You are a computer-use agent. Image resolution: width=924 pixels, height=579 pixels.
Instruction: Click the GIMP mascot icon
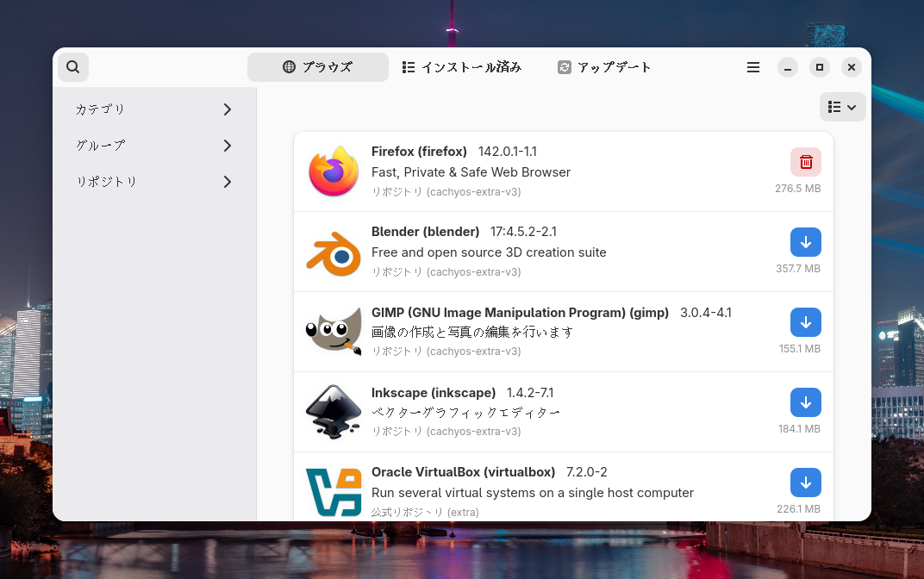click(x=334, y=331)
